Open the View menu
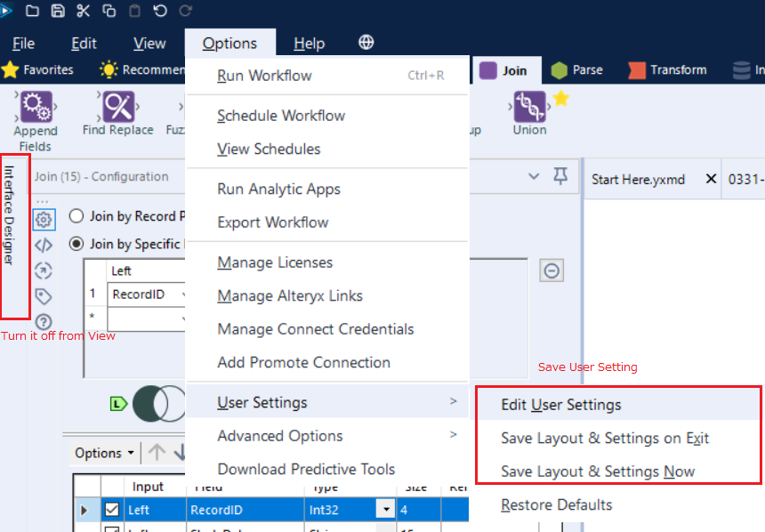The height and width of the screenshot is (532, 765). 149,44
